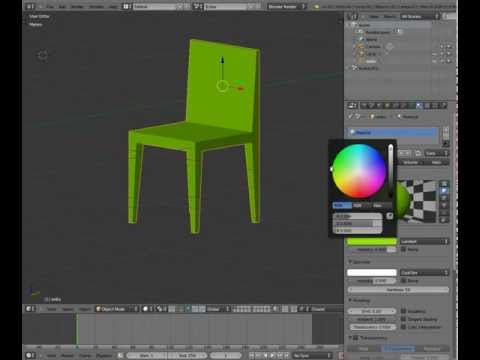Click the eyedropper icon in color picker

tap(389, 216)
